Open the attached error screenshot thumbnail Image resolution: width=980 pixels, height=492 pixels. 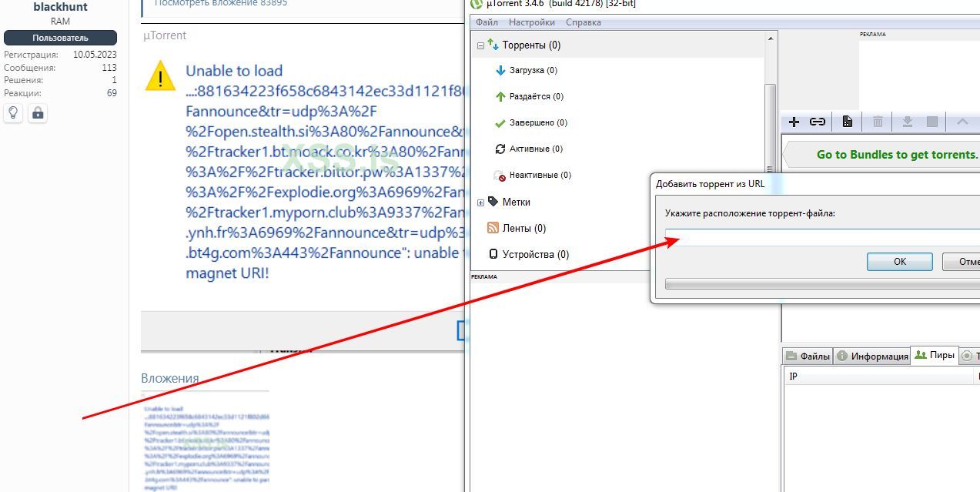[x=205, y=442]
